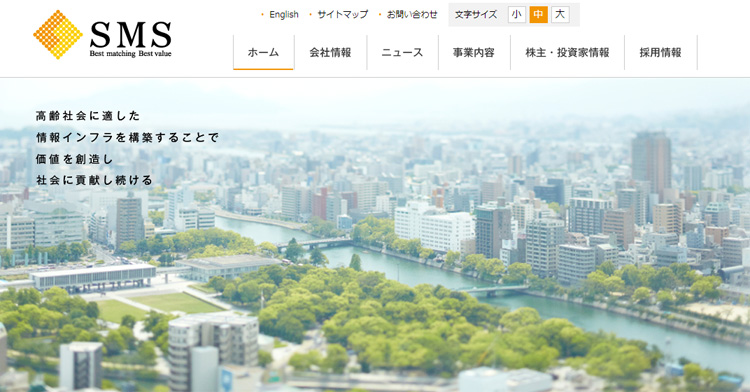This screenshot has width=750, height=392.
Task: Select medium font size 中
Action: point(538,15)
